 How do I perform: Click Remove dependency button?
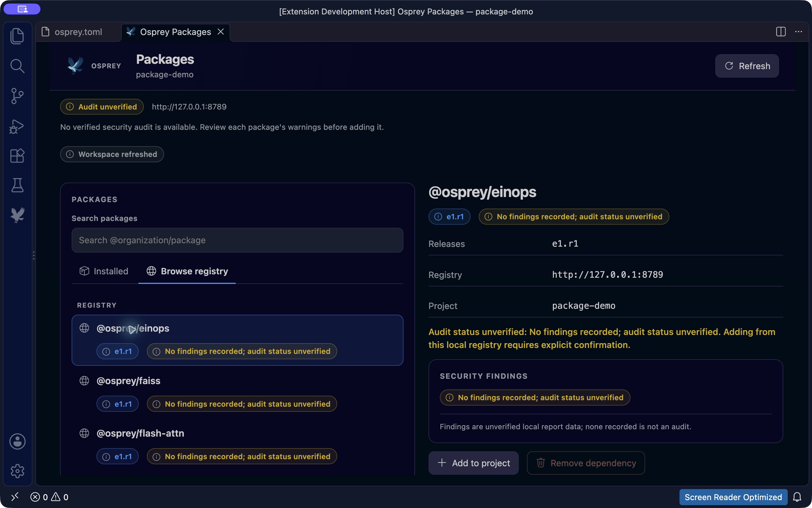586,463
